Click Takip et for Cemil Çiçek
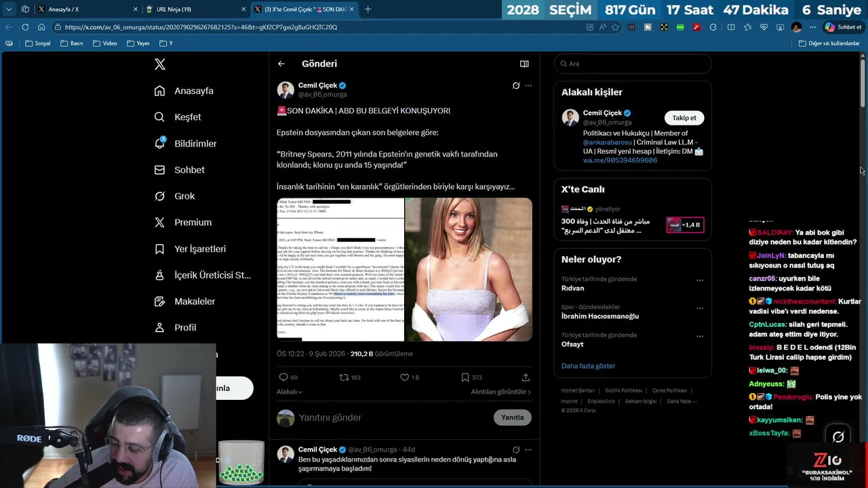The width and height of the screenshot is (868, 488). click(684, 118)
